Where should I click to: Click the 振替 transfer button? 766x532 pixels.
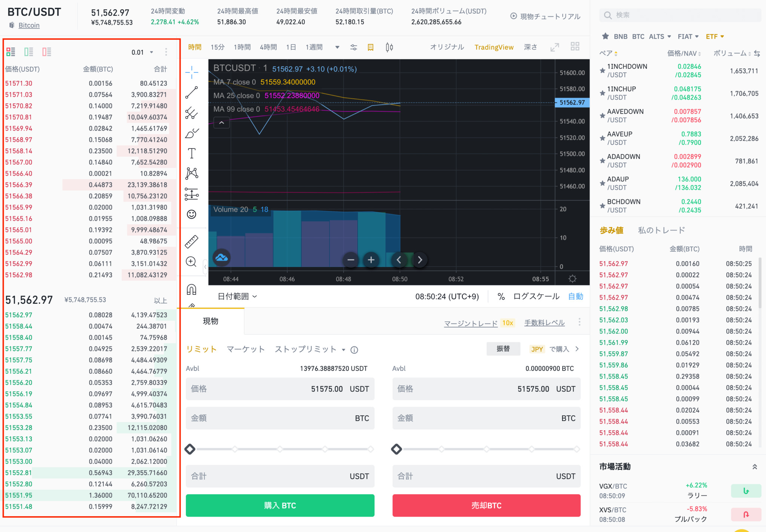pos(503,349)
